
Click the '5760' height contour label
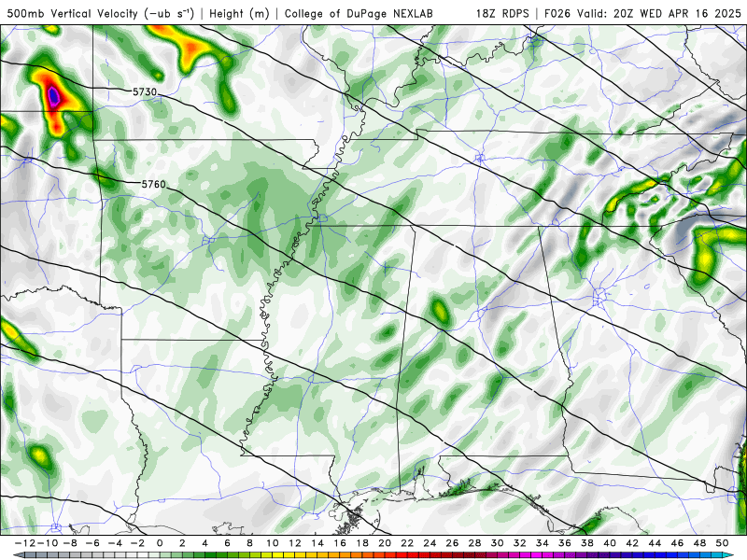pos(153,184)
